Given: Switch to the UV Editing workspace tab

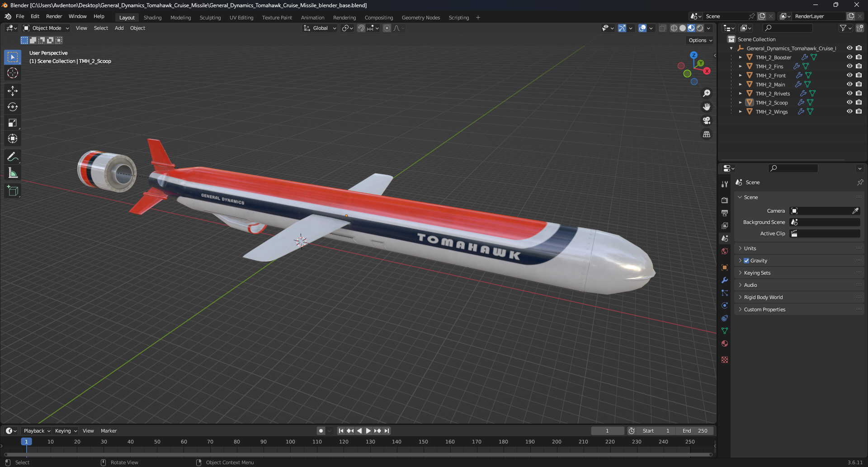Looking at the screenshot, I should click(x=241, y=18).
